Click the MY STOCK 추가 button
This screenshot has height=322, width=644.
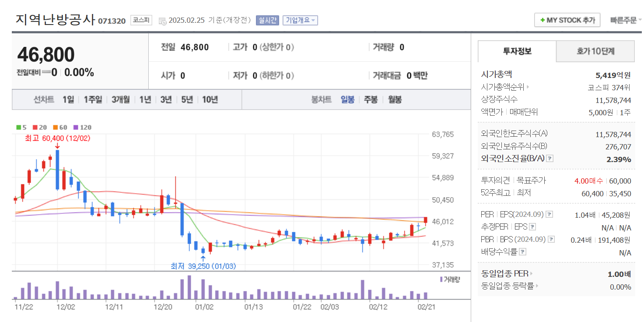pyautogui.click(x=567, y=20)
